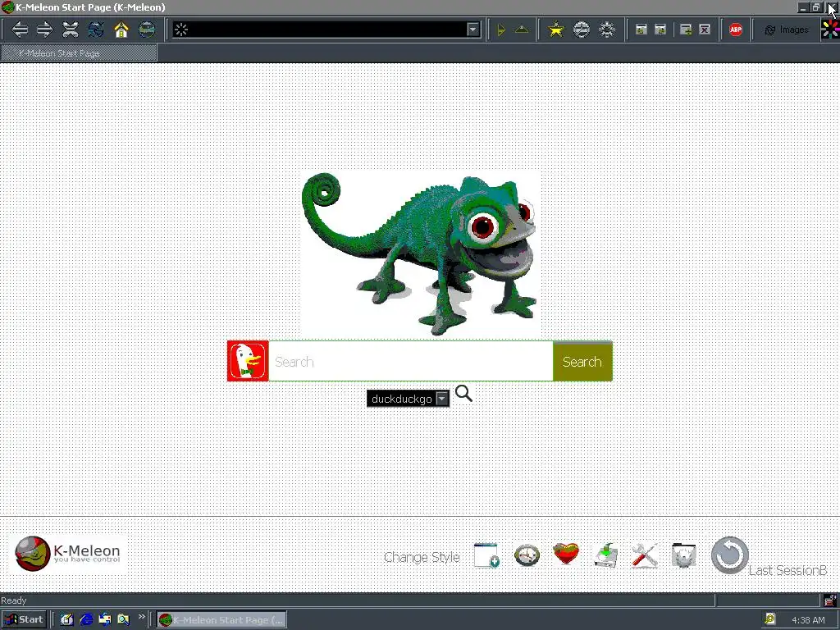Open favorites via the red heart icon
Image resolution: width=840 pixels, height=630 pixels.
tap(566, 555)
